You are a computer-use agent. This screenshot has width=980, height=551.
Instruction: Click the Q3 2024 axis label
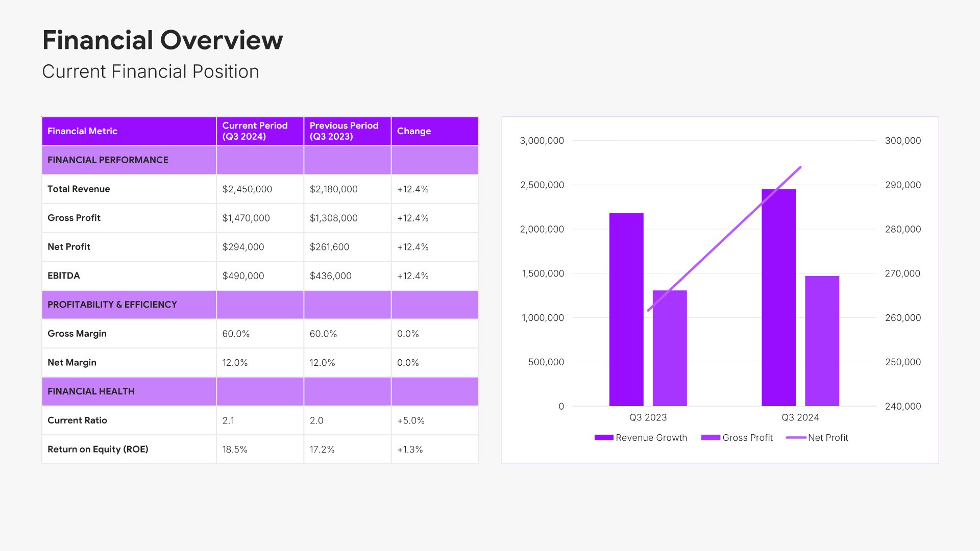pos(800,417)
